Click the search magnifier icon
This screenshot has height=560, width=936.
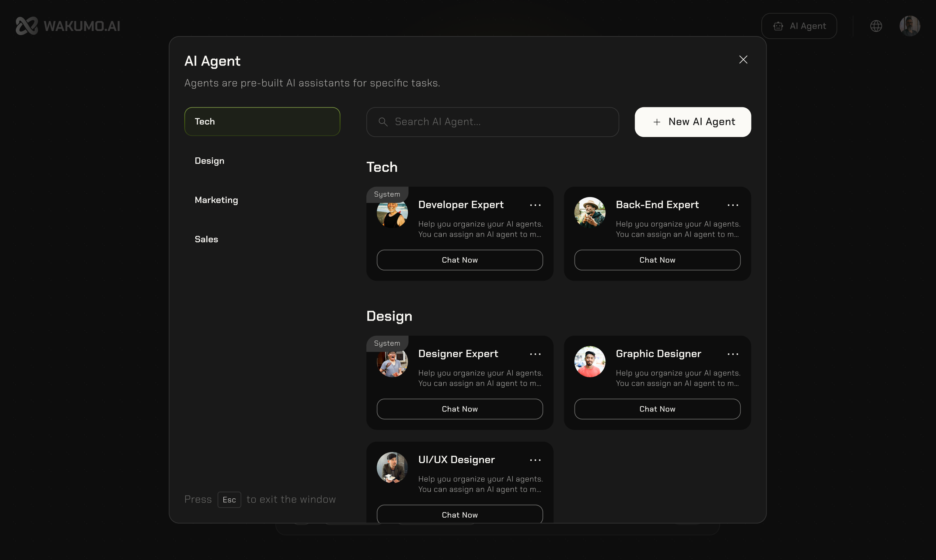click(x=383, y=122)
